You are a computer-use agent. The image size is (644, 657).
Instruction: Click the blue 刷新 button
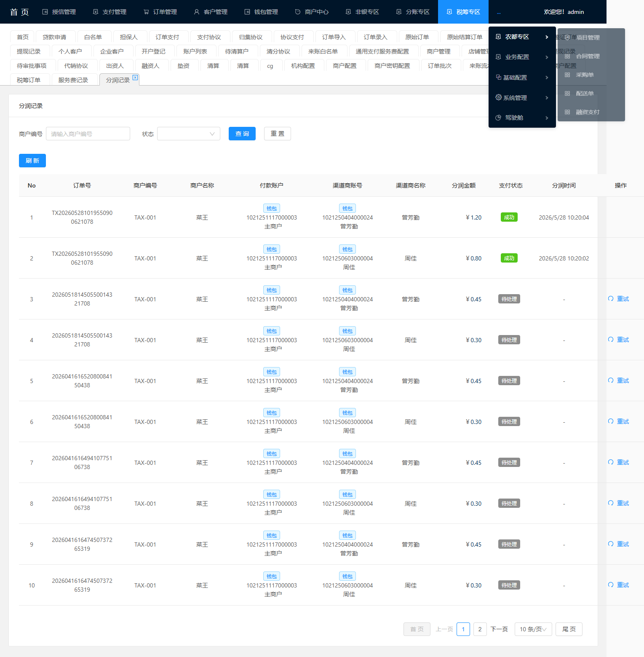point(32,161)
